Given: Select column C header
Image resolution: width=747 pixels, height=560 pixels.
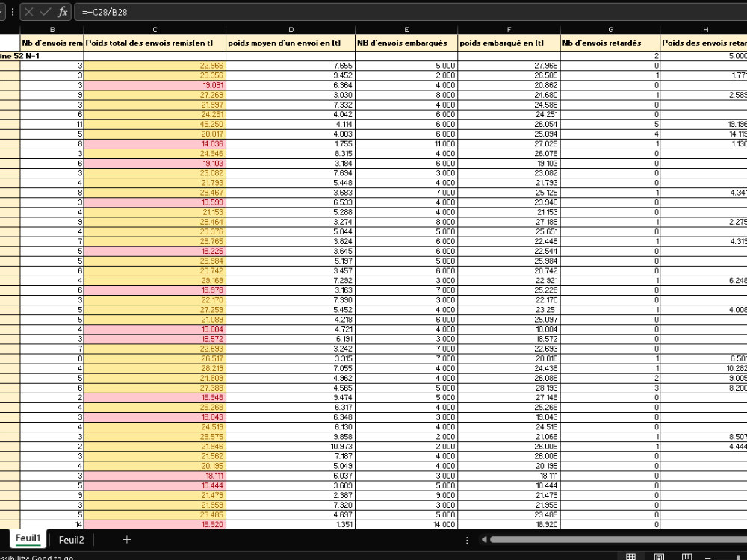Looking at the screenshot, I should [155, 30].
